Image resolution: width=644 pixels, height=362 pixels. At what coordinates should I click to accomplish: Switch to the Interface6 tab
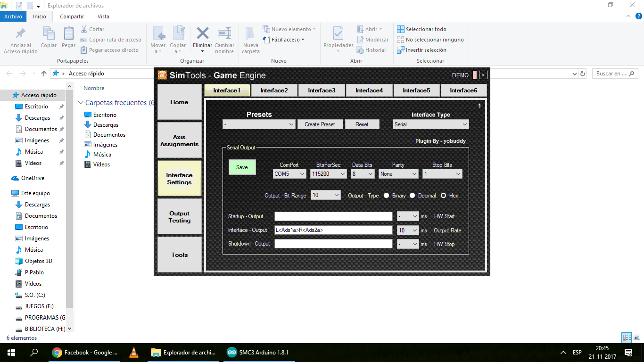coord(463,90)
